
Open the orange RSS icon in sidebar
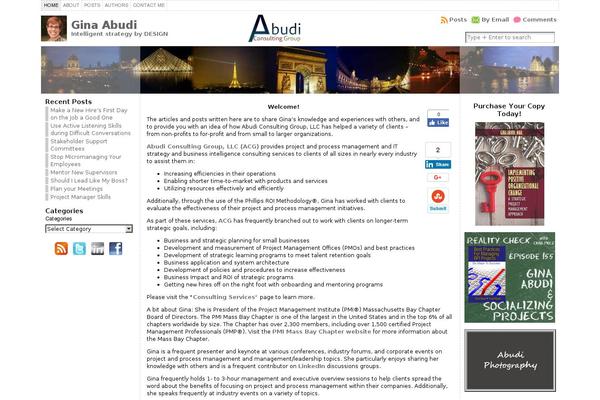(61, 248)
